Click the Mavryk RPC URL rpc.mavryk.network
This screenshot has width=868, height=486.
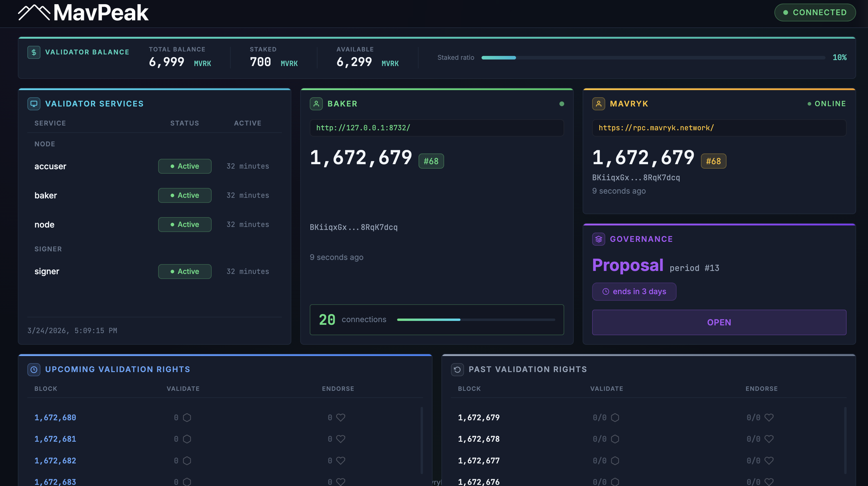[656, 128]
